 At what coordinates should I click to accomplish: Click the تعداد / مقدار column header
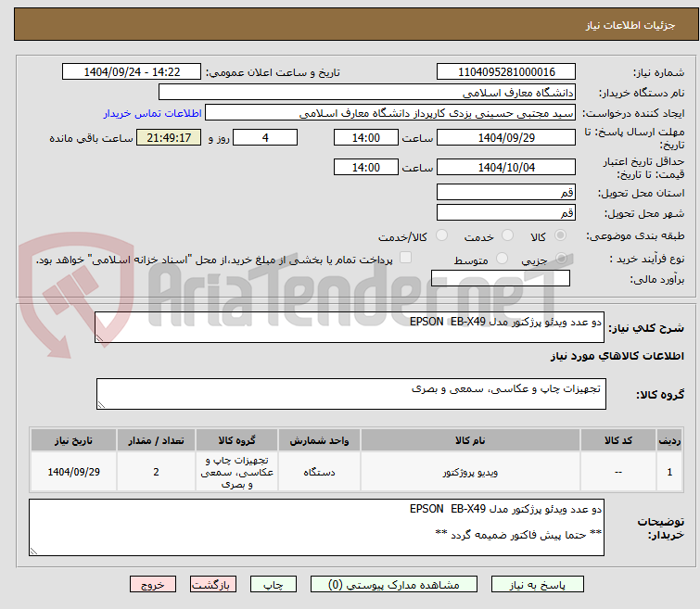[x=156, y=440]
